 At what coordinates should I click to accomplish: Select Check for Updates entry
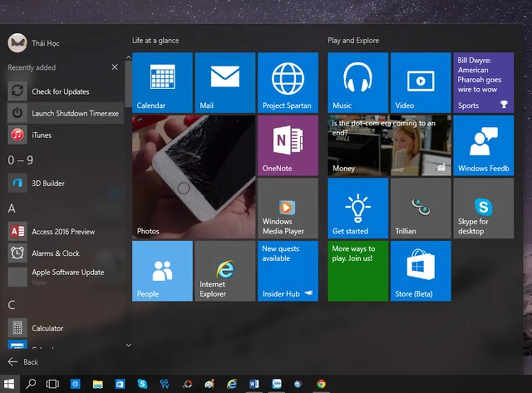click(x=60, y=92)
